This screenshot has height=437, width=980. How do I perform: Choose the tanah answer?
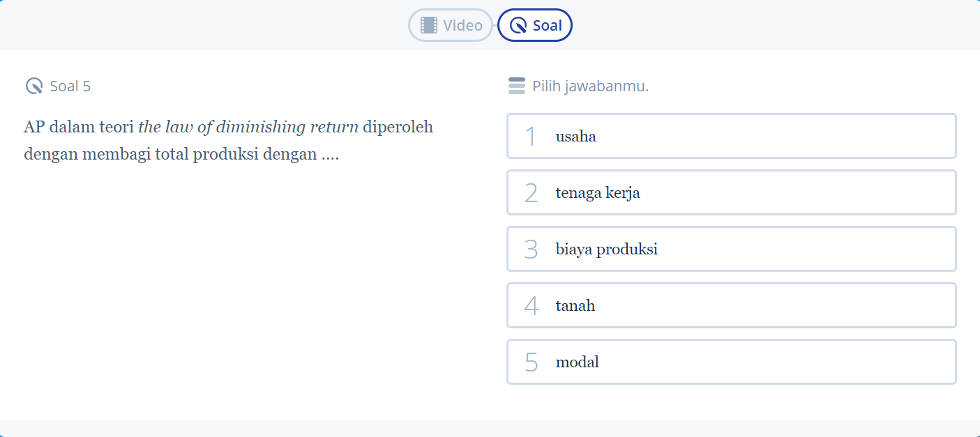(x=731, y=305)
